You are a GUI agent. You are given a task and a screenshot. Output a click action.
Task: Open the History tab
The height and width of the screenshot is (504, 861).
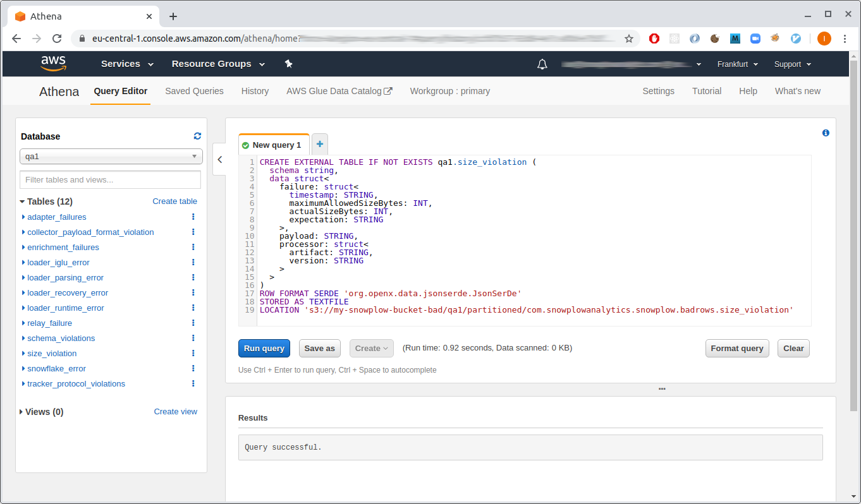coord(255,91)
